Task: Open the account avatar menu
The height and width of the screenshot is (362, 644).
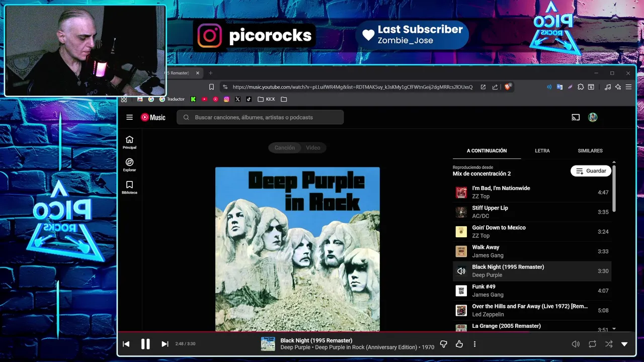Action: click(x=593, y=117)
